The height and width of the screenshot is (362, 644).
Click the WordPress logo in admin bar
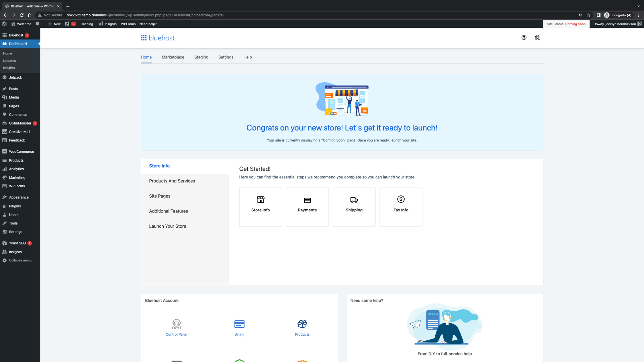pyautogui.click(x=4, y=24)
